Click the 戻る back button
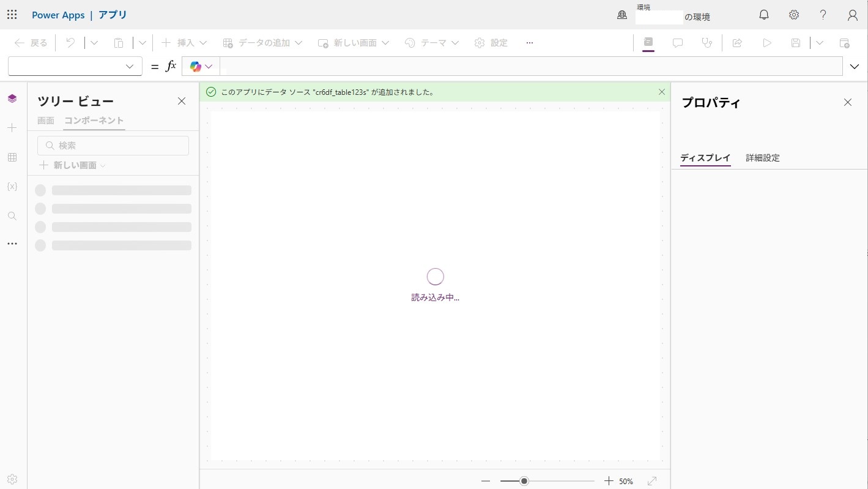Screen dimensions: 868x489 [x=31, y=43]
